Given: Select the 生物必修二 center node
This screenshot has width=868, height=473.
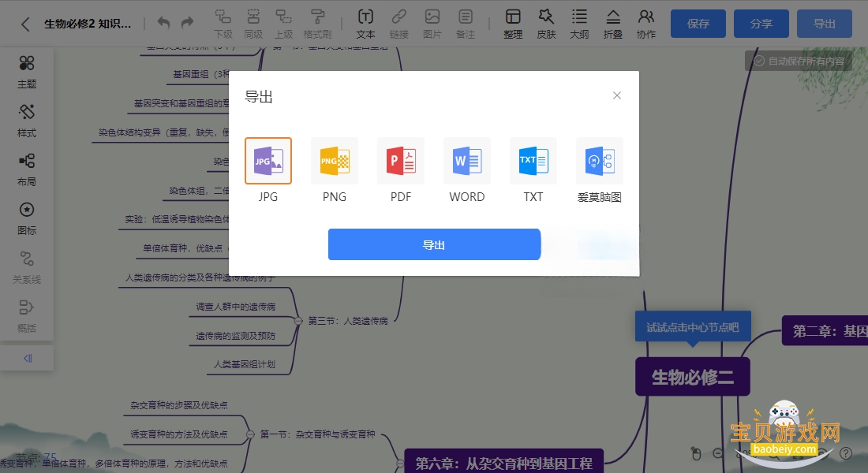Looking at the screenshot, I should pos(693,377).
